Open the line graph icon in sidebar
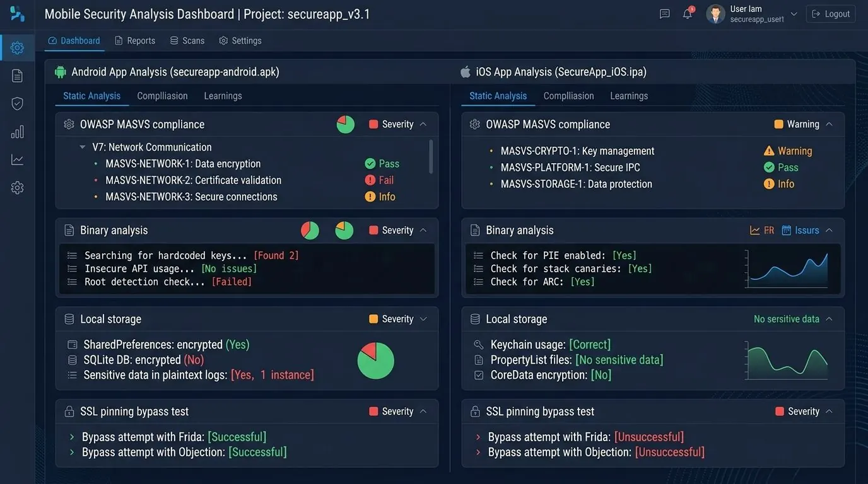The height and width of the screenshot is (484, 868). coord(17,159)
